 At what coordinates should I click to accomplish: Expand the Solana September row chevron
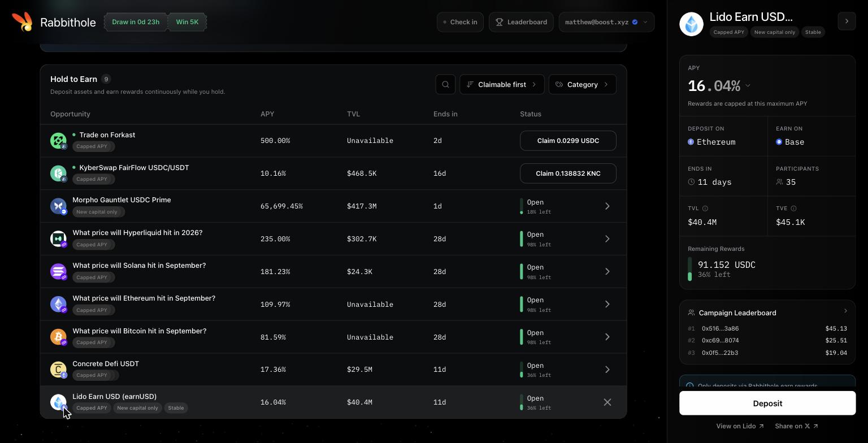pyautogui.click(x=607, y=272)
